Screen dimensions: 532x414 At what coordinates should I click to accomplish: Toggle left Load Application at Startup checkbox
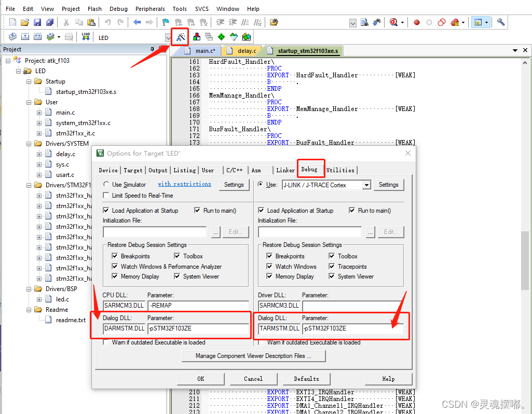(106, 211)
